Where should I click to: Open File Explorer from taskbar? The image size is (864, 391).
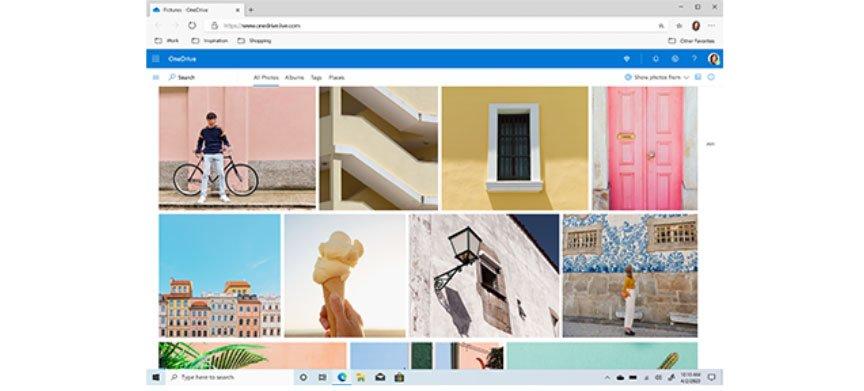[361, 377]
